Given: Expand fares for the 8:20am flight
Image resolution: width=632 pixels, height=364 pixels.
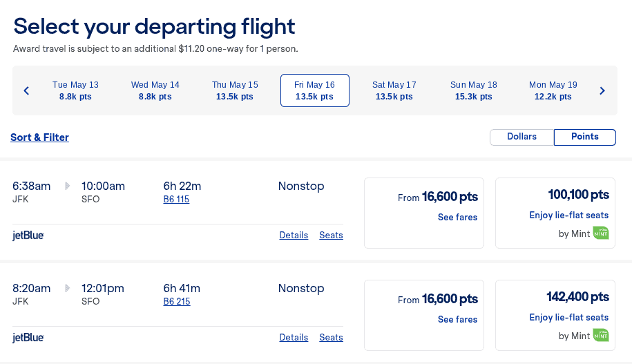Looking at the screenshot, I should coord(457,319).
